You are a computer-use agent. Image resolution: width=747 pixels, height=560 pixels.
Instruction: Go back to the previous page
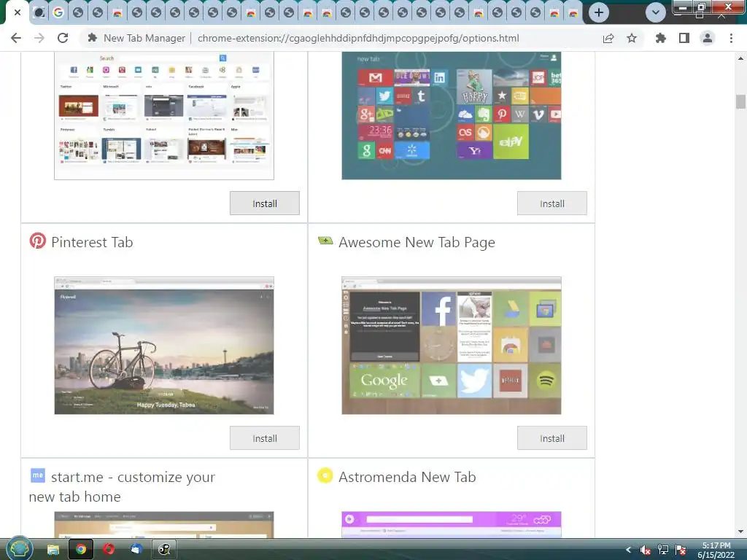click(x=16, y=38)
